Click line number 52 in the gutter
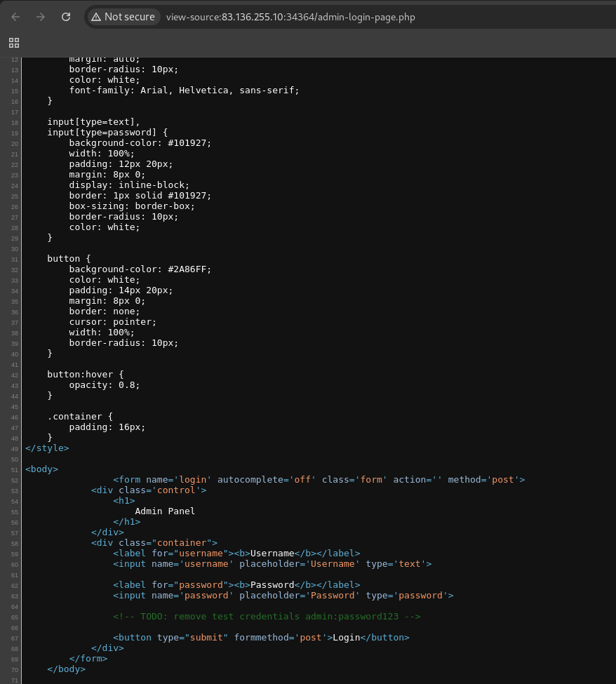The image size is (616, 684). [x=15, y=481]
